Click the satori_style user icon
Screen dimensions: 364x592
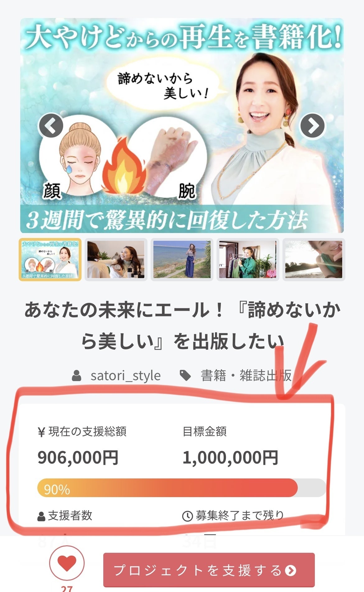point(77,376)
